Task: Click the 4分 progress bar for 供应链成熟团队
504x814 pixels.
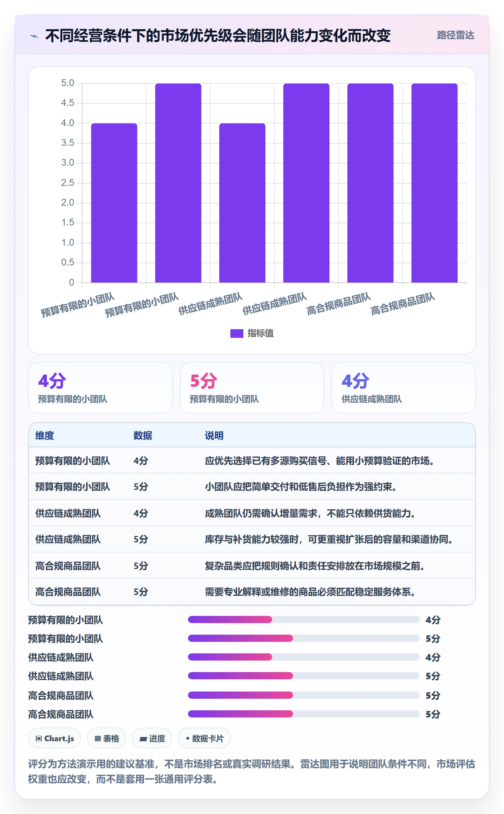Action: click(x=304, y=657)
